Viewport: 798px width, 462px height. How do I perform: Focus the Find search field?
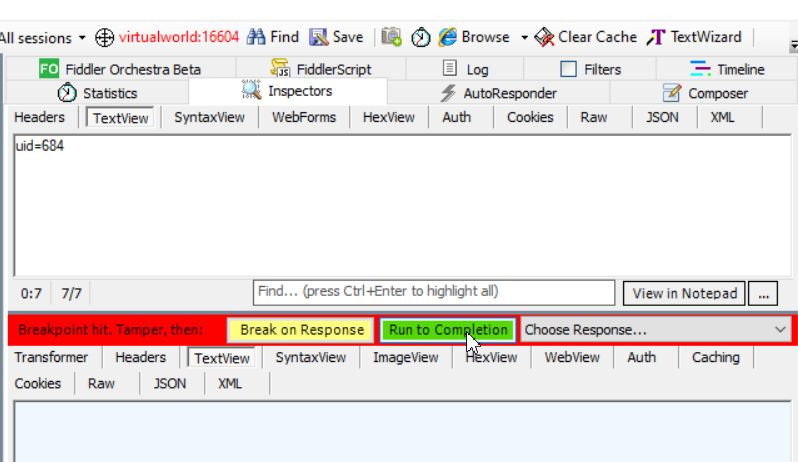(434, 293)
